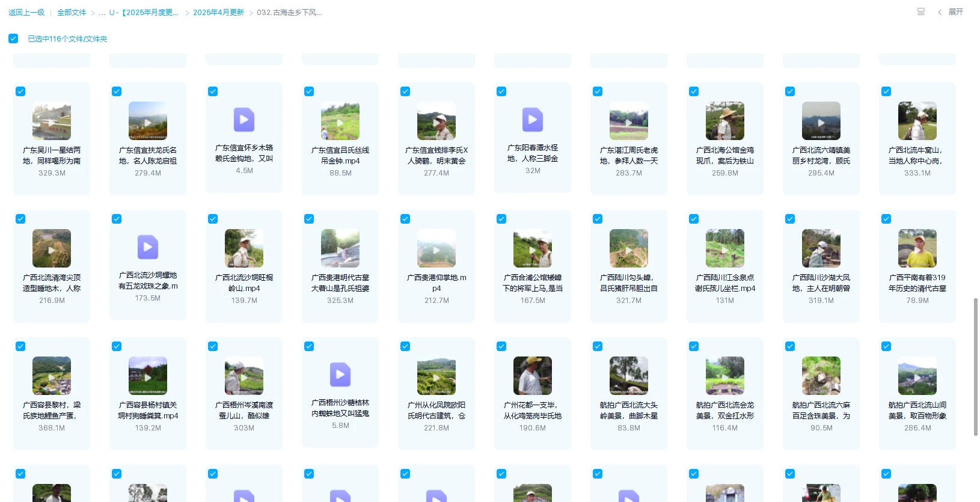Uncheck the 广西贵港仰掌地.mp4 checkbox
Image resolution: width=980 pixels, height=502 pixels.
point(405,219)
